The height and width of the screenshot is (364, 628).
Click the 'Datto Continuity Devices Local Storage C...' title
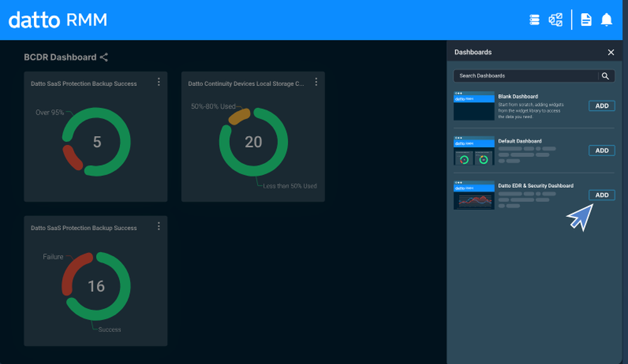(246, 83)
